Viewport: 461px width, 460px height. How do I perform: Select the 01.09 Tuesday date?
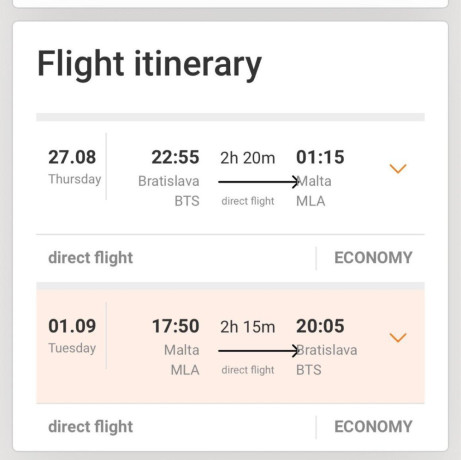(x=72, y=335)
